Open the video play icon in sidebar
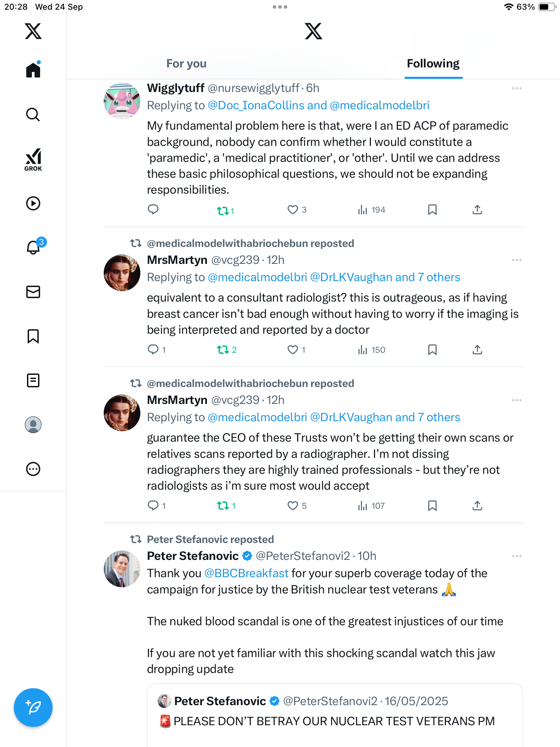 (33, 203)
